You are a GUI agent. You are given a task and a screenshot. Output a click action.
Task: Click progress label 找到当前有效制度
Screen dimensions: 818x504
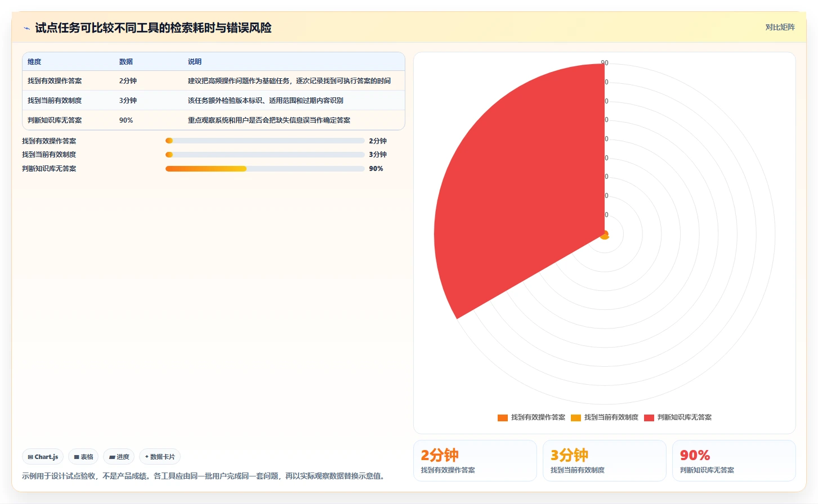click(x=49, y=155)
